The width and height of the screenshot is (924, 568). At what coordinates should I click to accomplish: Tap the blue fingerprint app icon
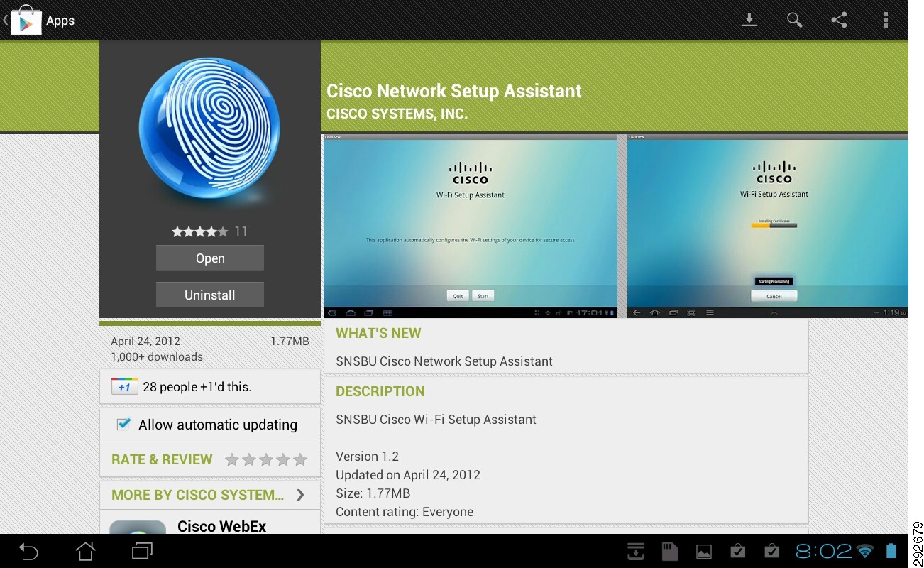pos(209,130)
